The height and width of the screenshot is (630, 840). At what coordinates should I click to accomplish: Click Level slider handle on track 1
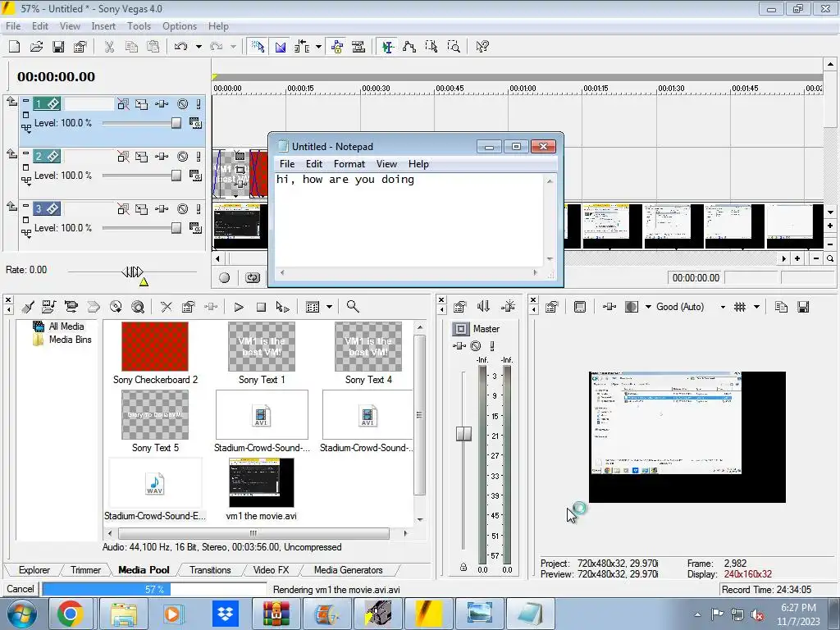coord(176,123)
